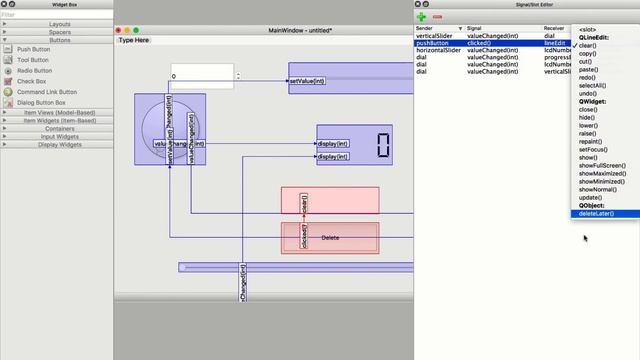Image resolution: width=640 pixels, height=360 pixels.
Task: Select the LCD number display widget
Action: (355, 145)
